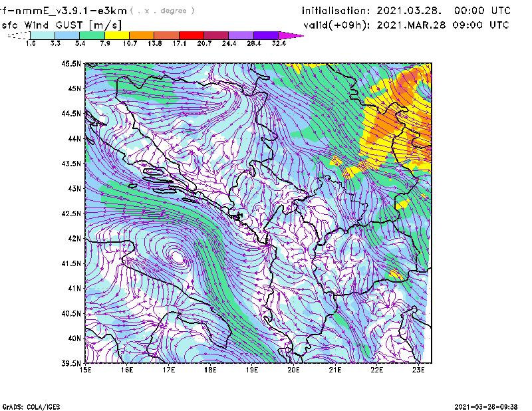Viewport: 532px width, 411px height.
Task: Click the legend value "32.6"
Action: [279, 43]
